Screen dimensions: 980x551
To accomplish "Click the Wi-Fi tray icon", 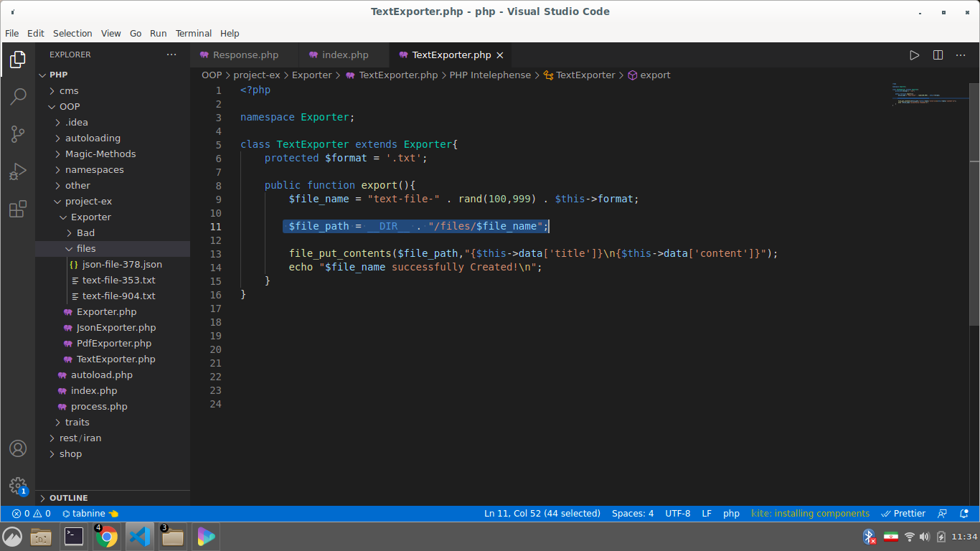I will [x=909, y=537].
